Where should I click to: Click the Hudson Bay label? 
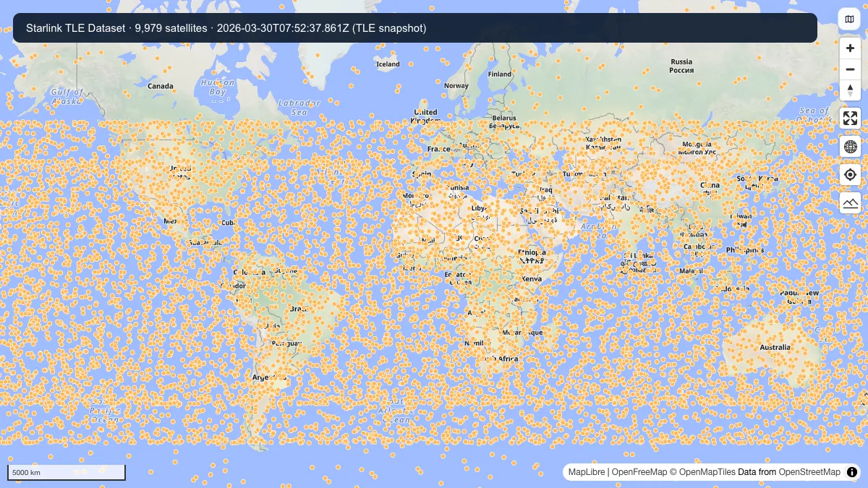tap(217, 87)
